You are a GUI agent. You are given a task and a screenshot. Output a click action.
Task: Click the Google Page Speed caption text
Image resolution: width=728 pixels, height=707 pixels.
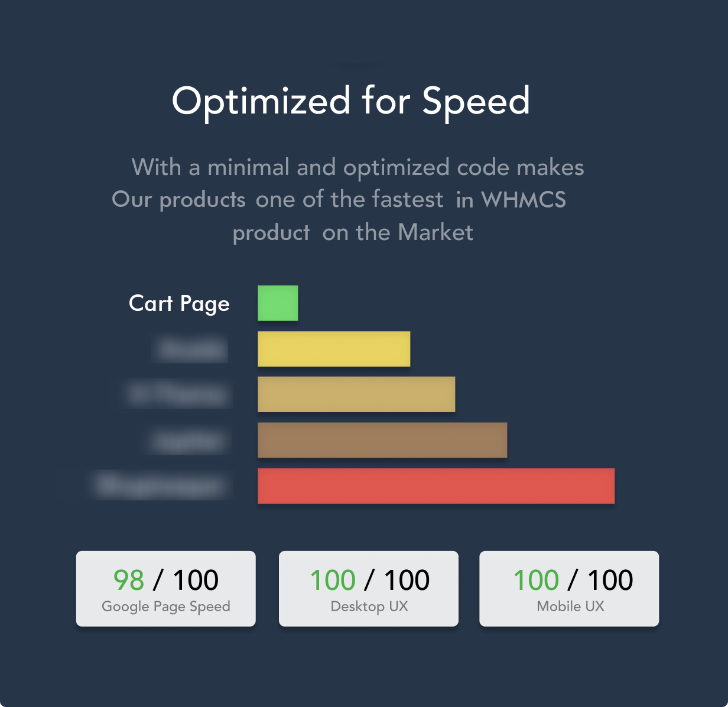tap(166, 607)
